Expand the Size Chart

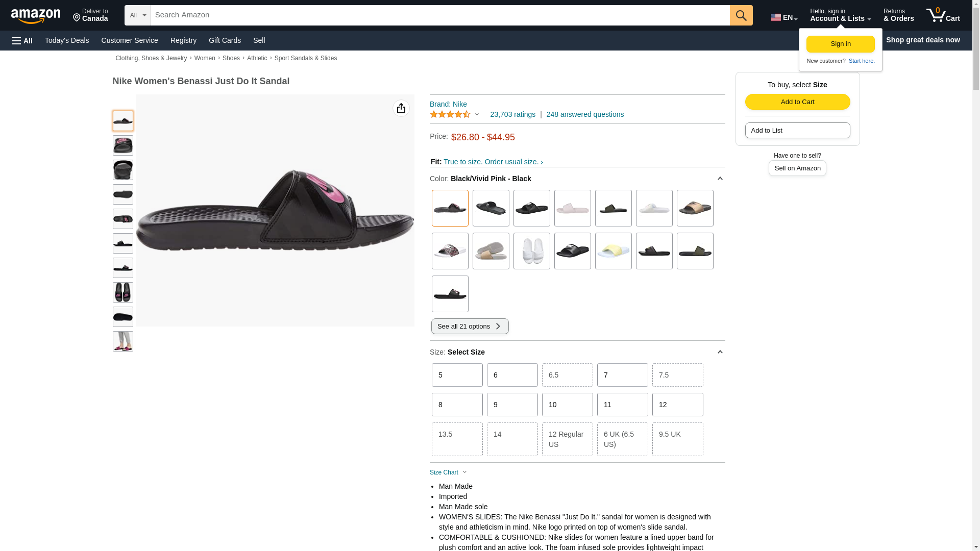tap(448, 472)
